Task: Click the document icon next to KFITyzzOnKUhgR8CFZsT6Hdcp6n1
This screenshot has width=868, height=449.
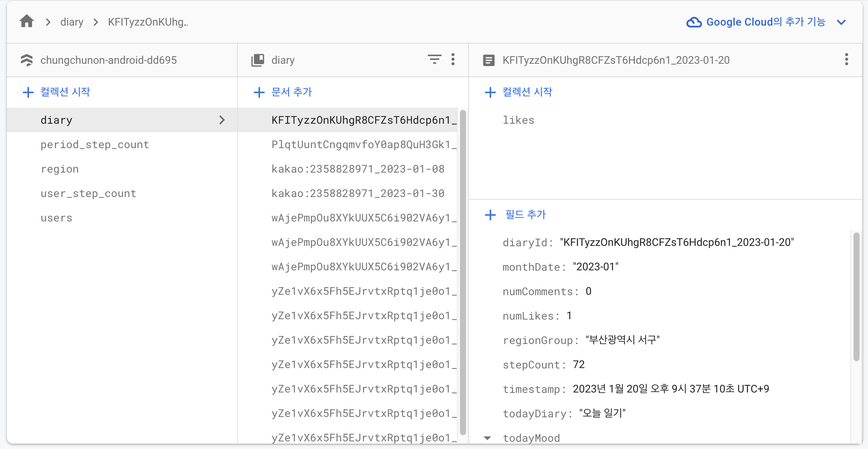Action: [489, 60]
